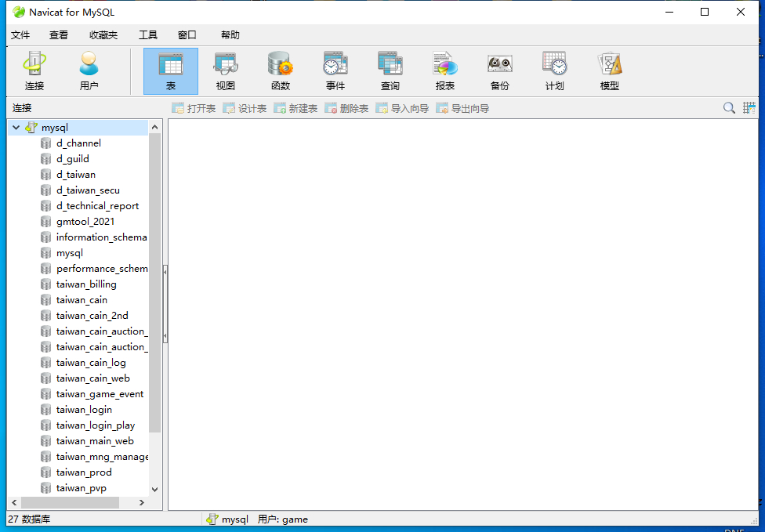Select the taiwan_cain database
Viewport: 765px width, 532px height.
[x=82, y=300]
